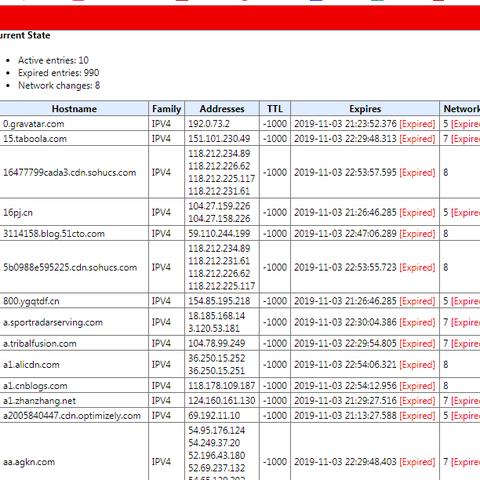
Task: Click expiry time 2019-11-03 21:13:27.588
Action: (345, 416)
